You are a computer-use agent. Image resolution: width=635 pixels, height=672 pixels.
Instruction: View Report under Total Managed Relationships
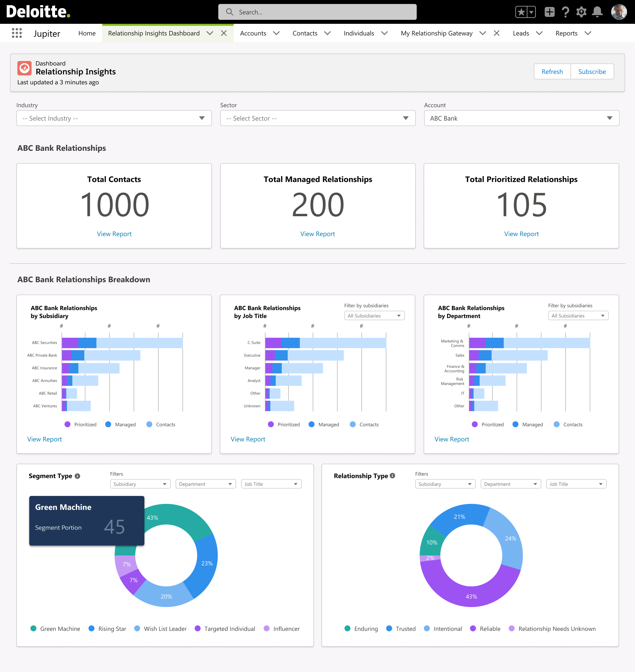coord(317,234)
